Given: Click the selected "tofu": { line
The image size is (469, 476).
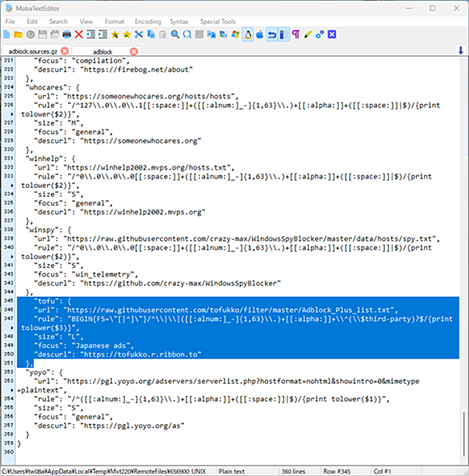Looking at the screenshot, I should coord(53,301).
